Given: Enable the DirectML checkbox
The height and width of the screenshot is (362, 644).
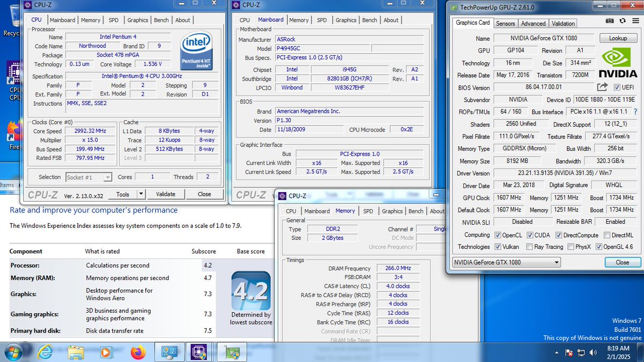Looking at the screenshot, I should point(607,235).
